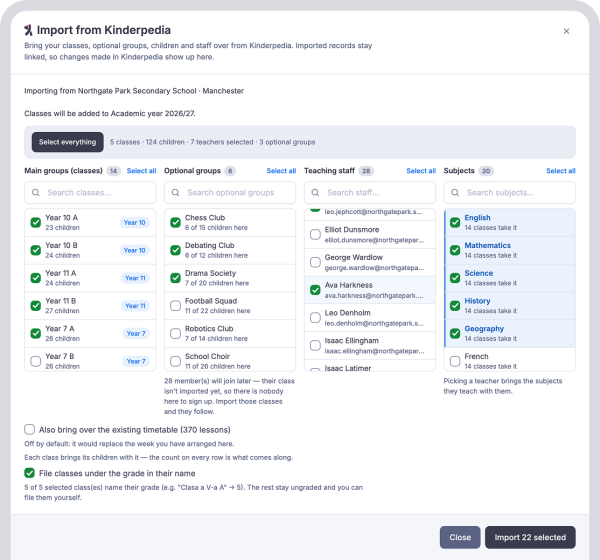Uncheck the Science subject
Viewport: 600px width, 560px height.
(x=455, y=278)
